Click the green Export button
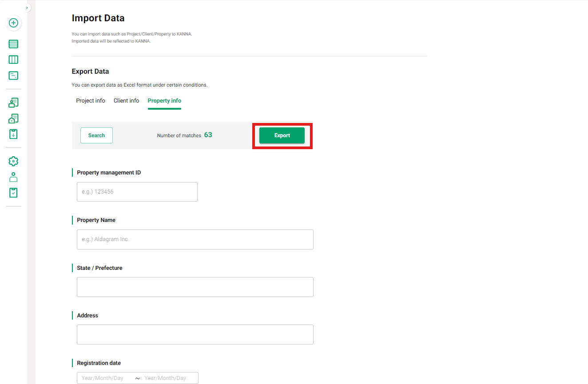This screenshot has width=588, height=384. 282,135
